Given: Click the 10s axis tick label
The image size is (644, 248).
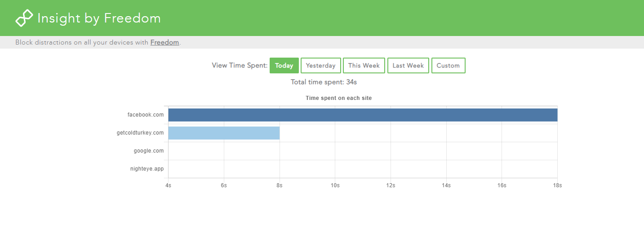Looking at the screenshot, I should coord(335,185).
